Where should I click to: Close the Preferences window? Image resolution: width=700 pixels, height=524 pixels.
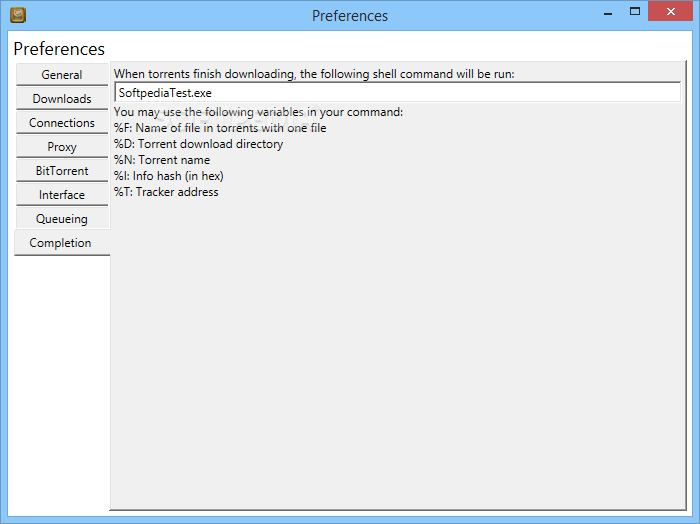[671, 12]
